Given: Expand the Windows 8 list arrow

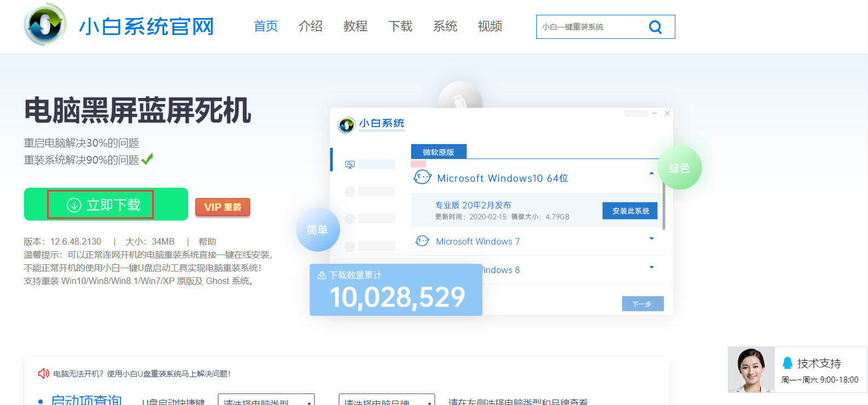Looking at the screenshot, I should (x=651, y=268).
